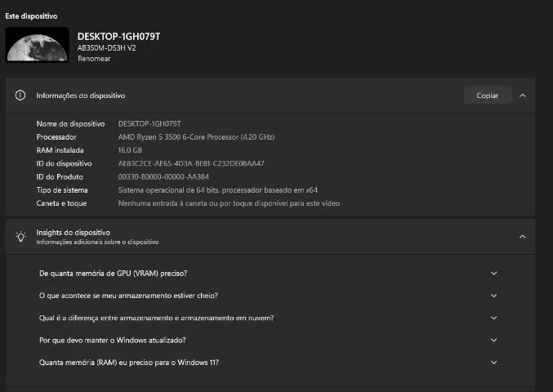Expand the armazenamento em nuvem difference question
The width and height of the screenshot is (553, 392).
click(493, 318)
